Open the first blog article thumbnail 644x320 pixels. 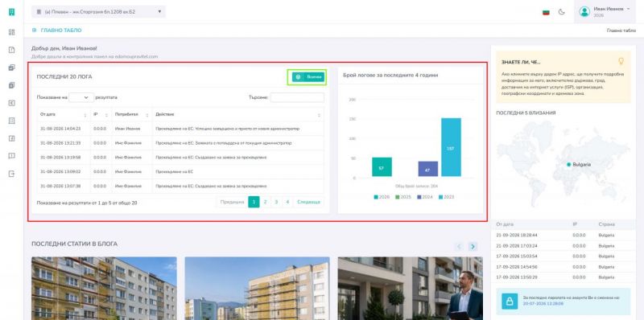(105, 289)
